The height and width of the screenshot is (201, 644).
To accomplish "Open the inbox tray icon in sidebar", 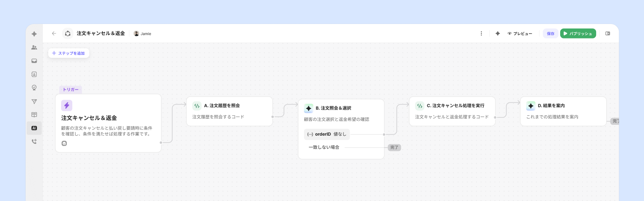I will tap(34, 61).
